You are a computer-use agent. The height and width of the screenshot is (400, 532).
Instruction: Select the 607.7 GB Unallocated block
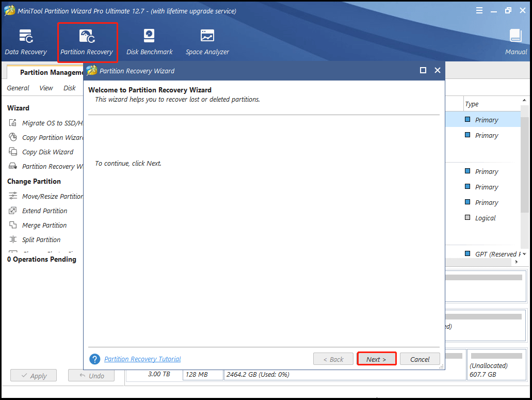pos(496,365)
